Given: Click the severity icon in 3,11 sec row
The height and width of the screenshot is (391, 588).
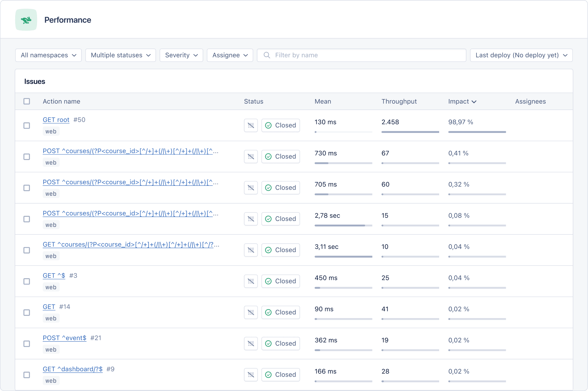Looking at the screenshot, I should click(x=251, y=250).
